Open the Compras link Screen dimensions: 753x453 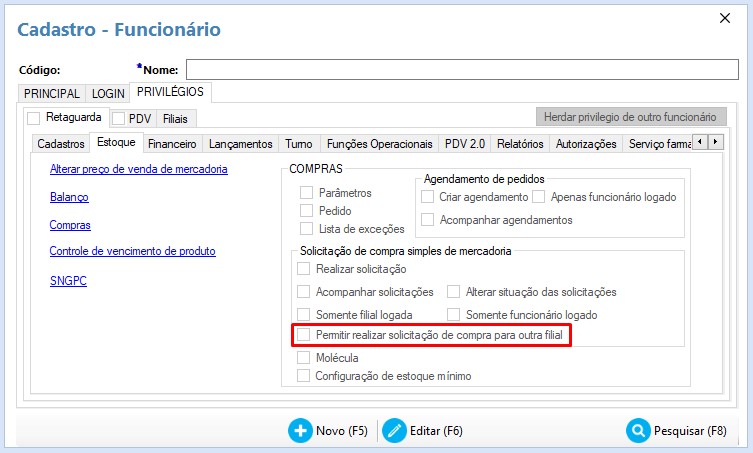pyautogui.click(x=70, y=225)
